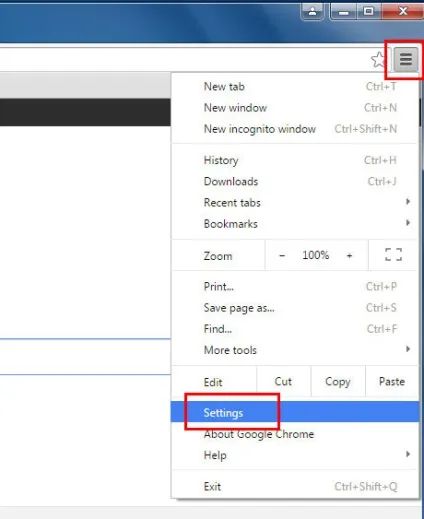This screenshot has width=424, height=519.
Task: Open History from the Chrome menu
Action: pos(295,160)
